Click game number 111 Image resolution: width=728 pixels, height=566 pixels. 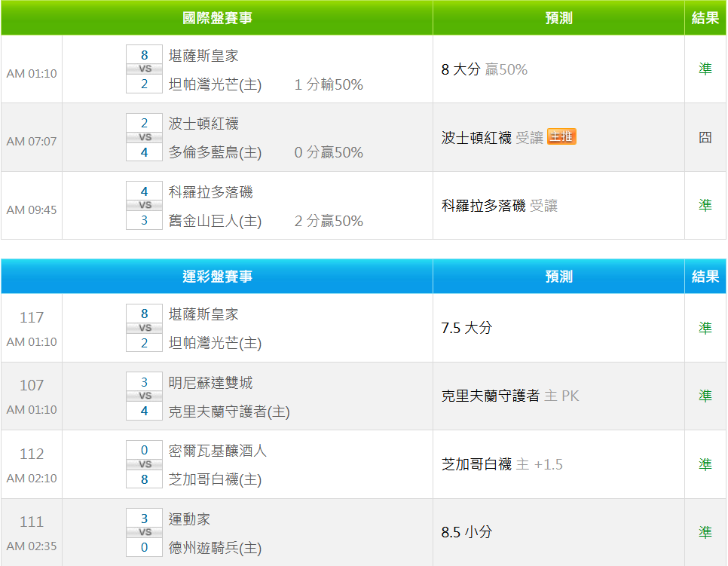(x=32, y=522)
